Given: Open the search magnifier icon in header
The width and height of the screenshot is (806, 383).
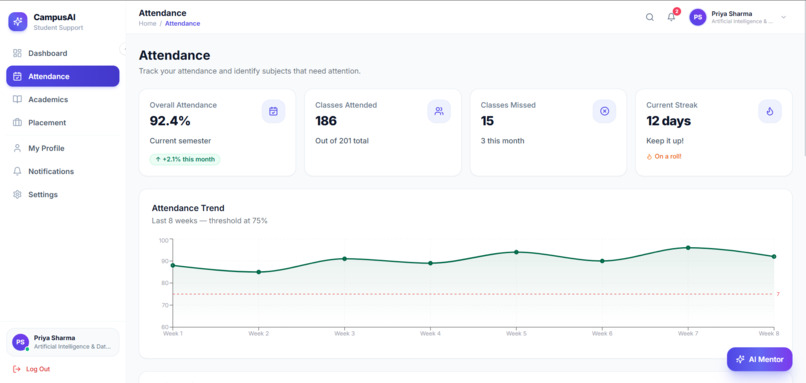Looking at the screenshot, I should [650, 17].
